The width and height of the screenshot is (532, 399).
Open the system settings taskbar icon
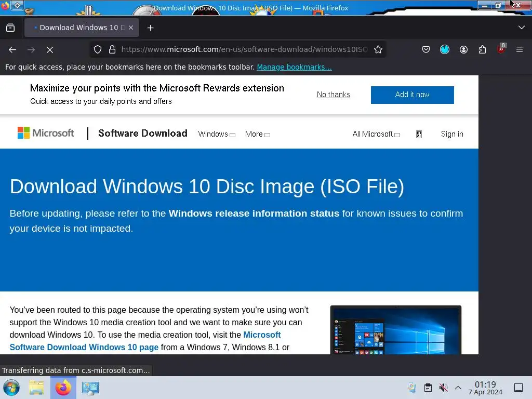90,388
